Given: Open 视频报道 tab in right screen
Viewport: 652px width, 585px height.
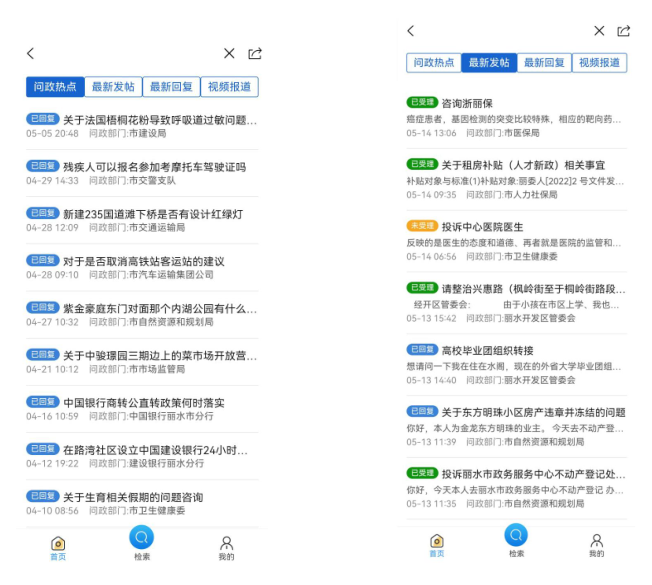Looking at the screenshot, I should click(600, 63).
